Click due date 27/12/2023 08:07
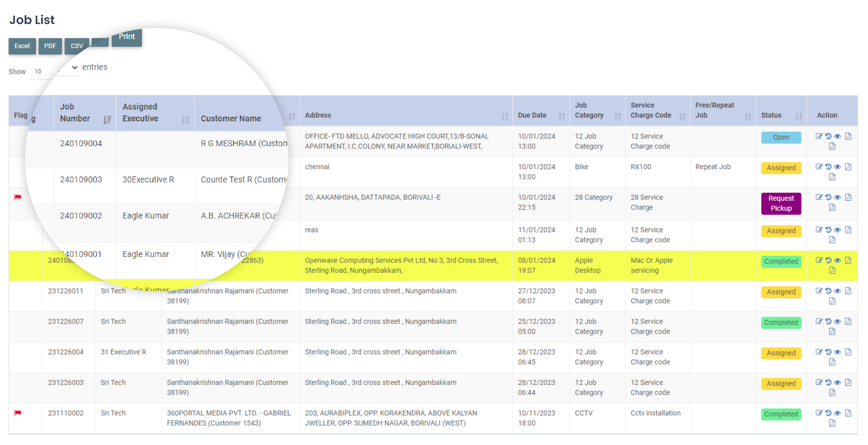Screen dimensions: 868x445 pyautogui.click(x=536, y=296)
